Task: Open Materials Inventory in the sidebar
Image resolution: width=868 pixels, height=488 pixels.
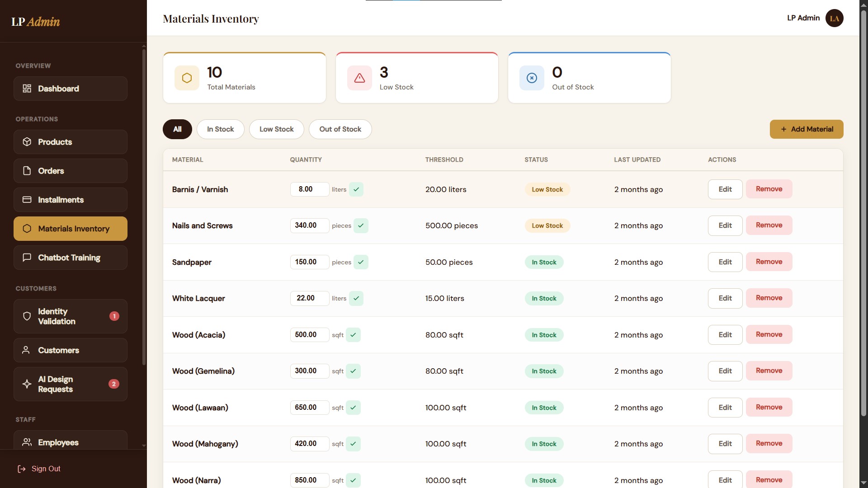Action: (71, 229)
